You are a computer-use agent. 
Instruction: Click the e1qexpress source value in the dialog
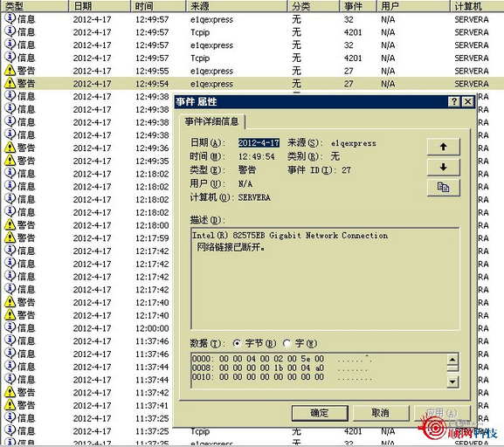click(354, 143)
